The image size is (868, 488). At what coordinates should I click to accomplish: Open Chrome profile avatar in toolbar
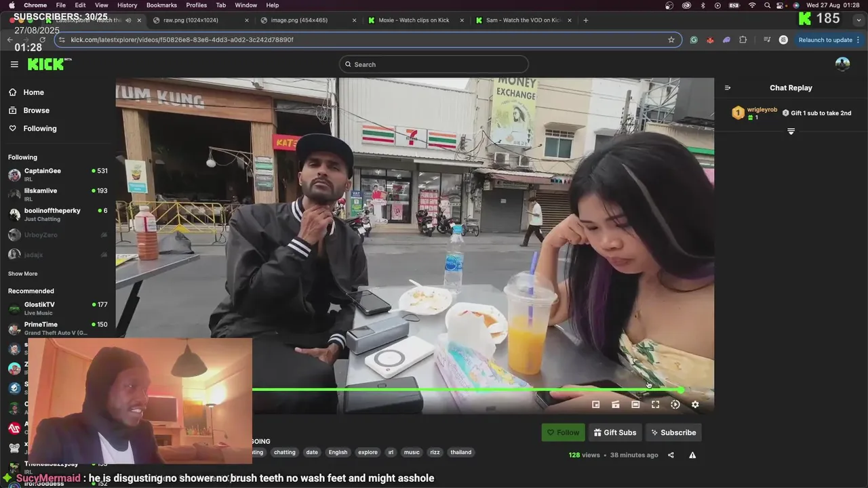pos(783,40)
